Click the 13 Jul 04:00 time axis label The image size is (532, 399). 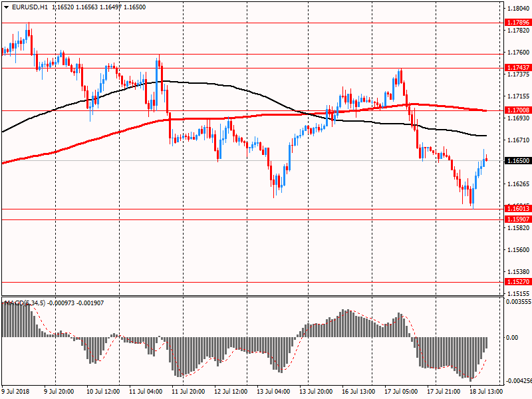pos(273,391)
